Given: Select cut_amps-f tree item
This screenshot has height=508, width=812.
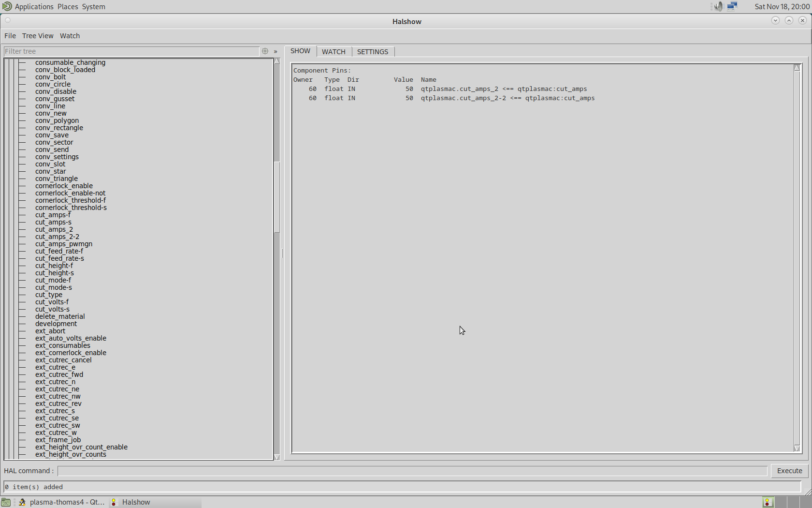Looking at the screenshot, I should coord(53,215).
